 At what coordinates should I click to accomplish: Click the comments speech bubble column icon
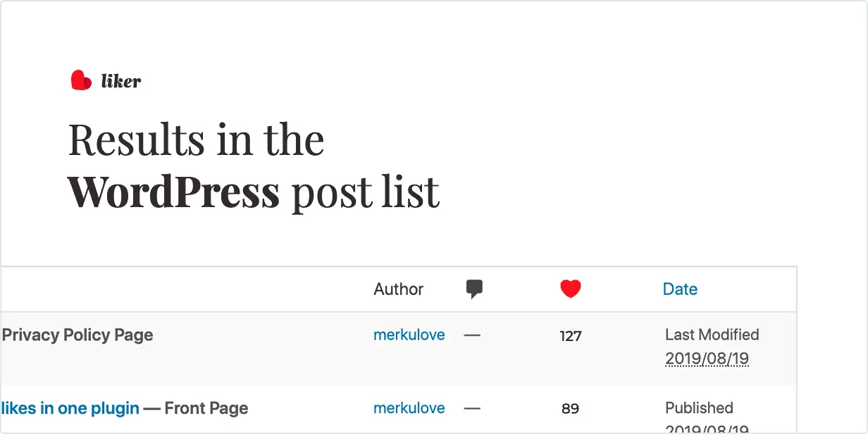coord(475,289)
